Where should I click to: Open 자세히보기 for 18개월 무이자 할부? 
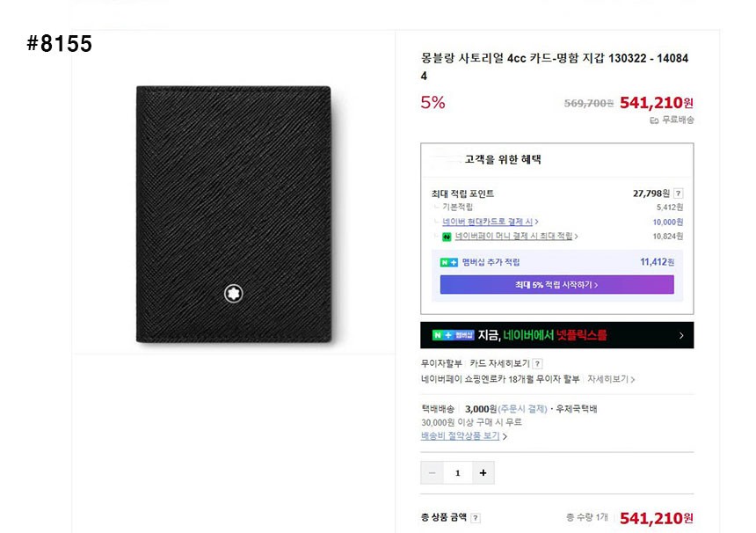point(610,379)
